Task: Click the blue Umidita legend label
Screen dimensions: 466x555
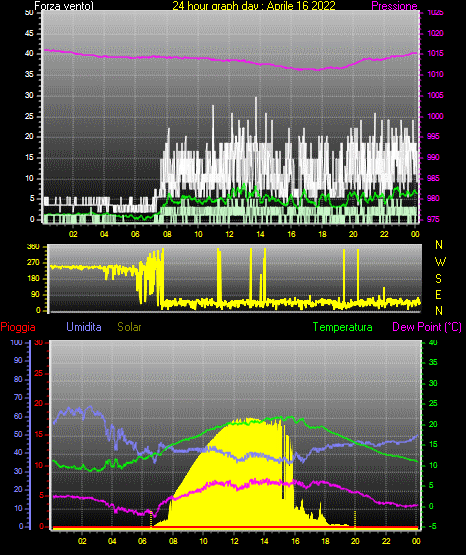Action: (84, 327)
